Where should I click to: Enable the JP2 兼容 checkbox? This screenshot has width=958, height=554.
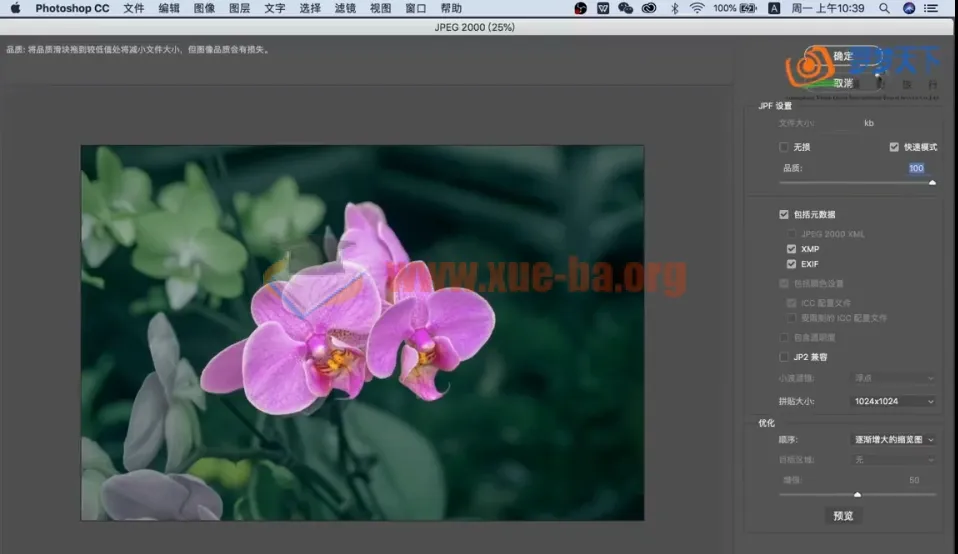(784, 357)
